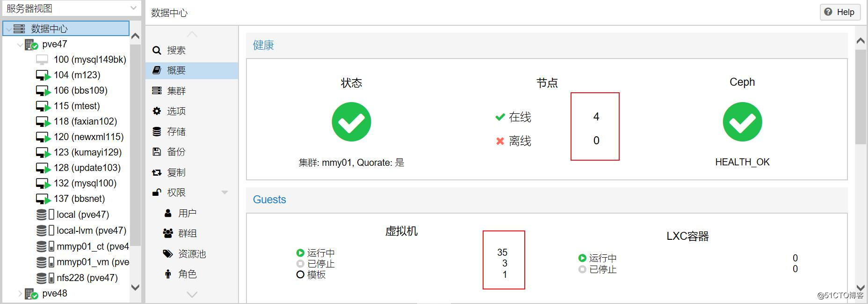
Task: Open the 用户 users menu item
Action: pyautogui.click(x=187, y=213)
